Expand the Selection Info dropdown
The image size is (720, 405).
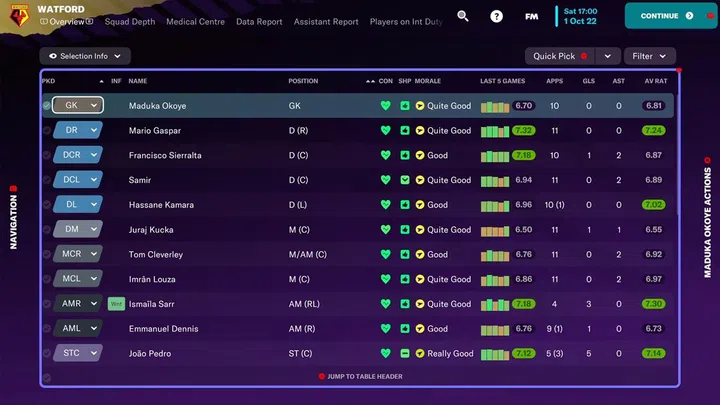(x=85, y=56)
